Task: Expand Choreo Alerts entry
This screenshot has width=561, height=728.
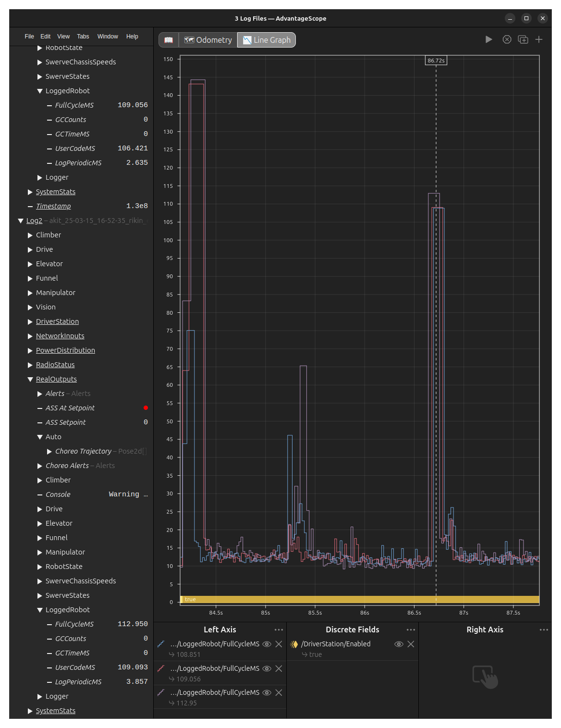Action: click(40, 466)
